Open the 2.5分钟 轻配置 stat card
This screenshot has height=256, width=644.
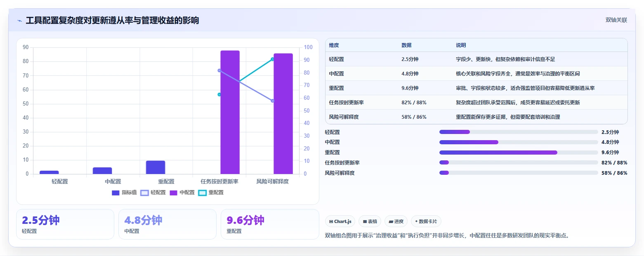click(x=65, y=224)
